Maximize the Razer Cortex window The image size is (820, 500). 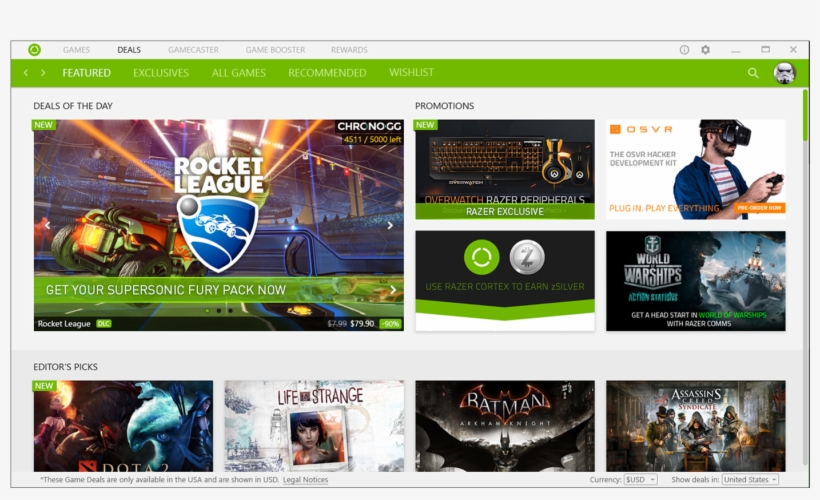click(x=766, y=50)
